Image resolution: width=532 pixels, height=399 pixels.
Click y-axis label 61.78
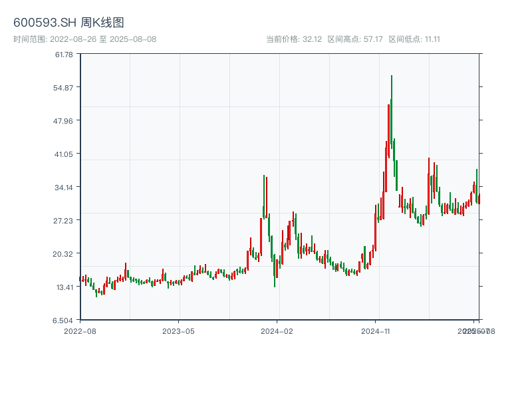pyautogui.click(x=64, y=55)
